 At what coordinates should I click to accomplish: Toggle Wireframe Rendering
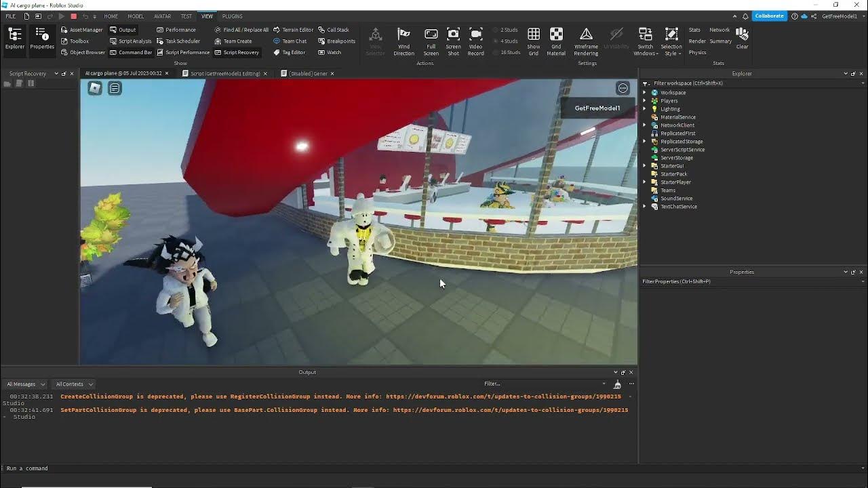tap(586, 41)
